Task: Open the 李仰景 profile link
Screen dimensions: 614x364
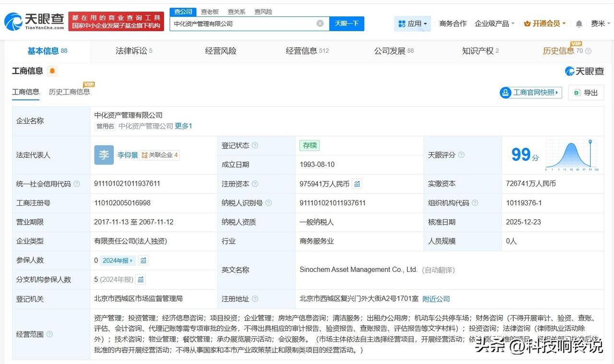Action: pyautogui.click(x=128, y=155)
